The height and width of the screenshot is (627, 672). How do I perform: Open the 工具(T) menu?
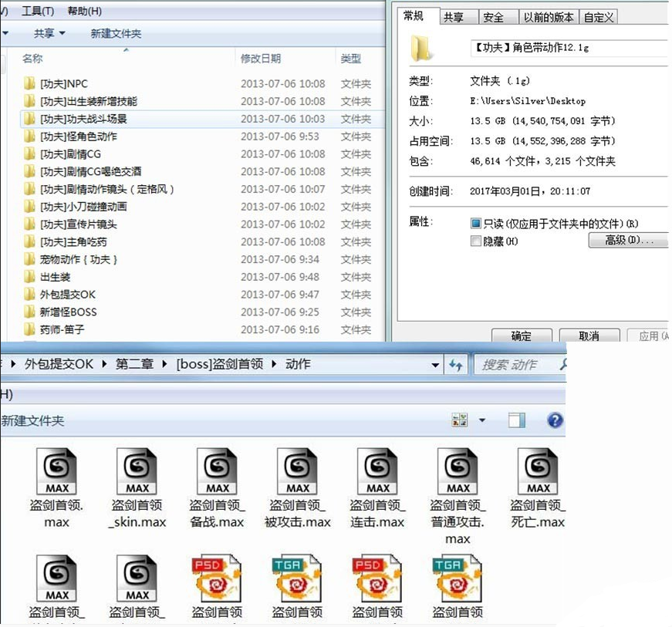[x=38, y=11]
